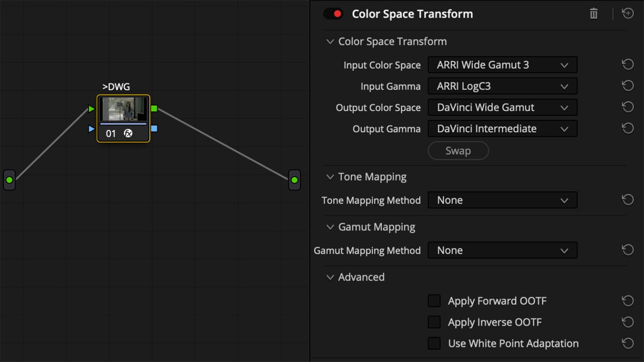Reset the Input Color Space setting
The width and height of the screenshot is (644, 362).
pos(628,64)
